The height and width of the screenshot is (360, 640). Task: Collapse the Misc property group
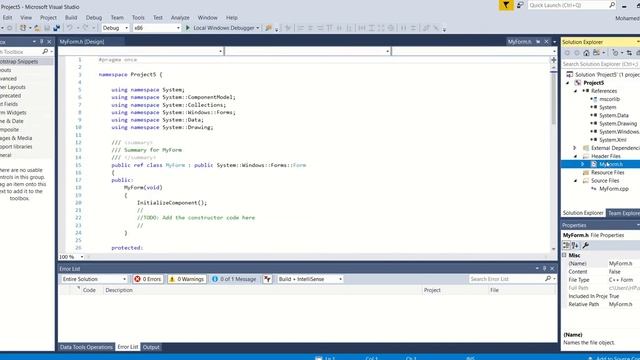[564, 255]
